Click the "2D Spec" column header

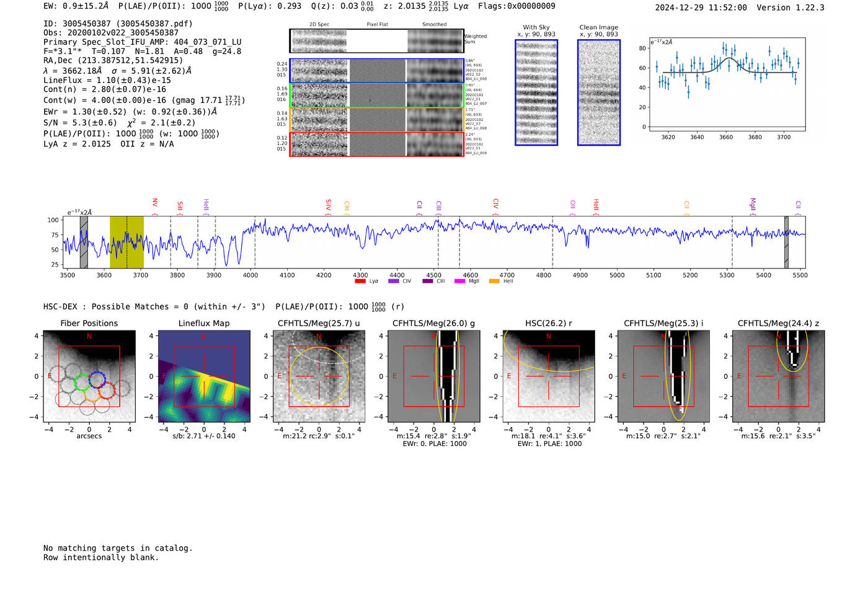319,25
